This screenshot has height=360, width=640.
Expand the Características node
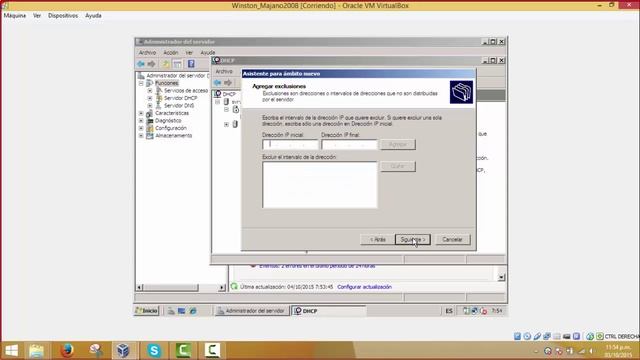tap(141, 113)
